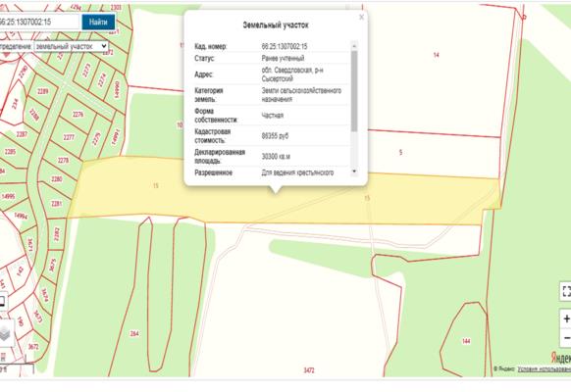Open the map layers panel icon
This screenshot has height=392, width=571.
[x=5, y=333]
